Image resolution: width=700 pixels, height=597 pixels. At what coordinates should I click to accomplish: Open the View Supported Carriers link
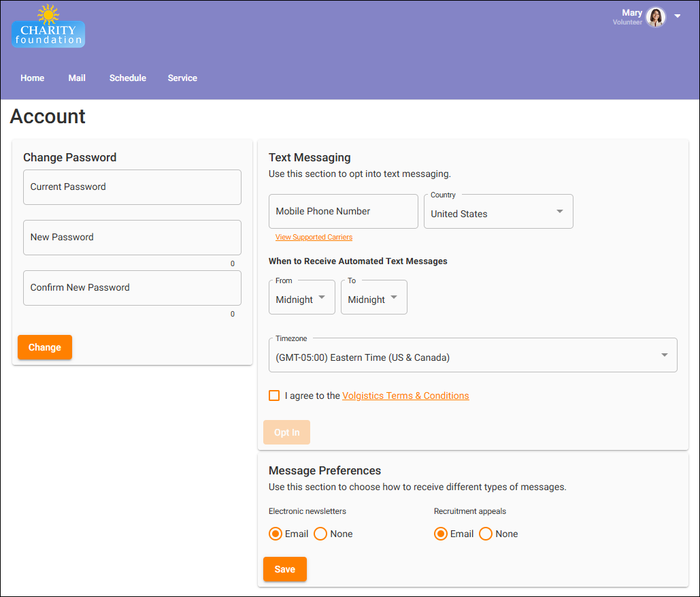314,237
